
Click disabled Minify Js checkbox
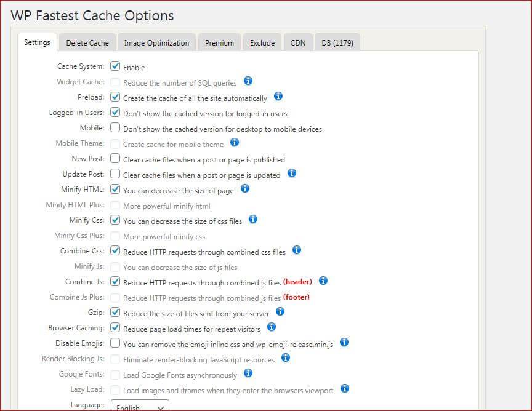115,266
